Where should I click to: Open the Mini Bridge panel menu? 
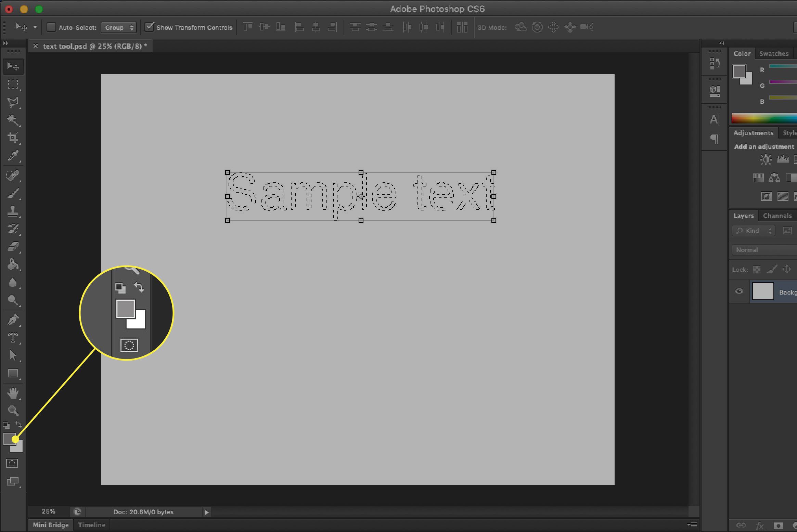pos(692,525)
